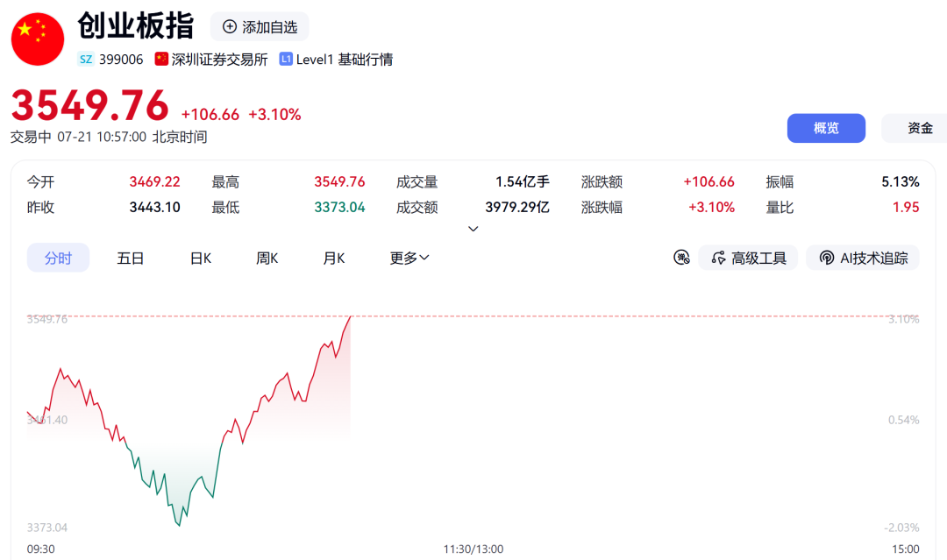
Task: Click the SZ market badge icon
Action: click(x=86, y=59)
